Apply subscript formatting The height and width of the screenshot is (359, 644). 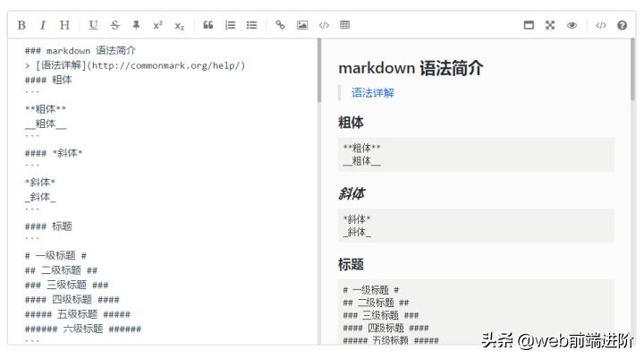180,26
